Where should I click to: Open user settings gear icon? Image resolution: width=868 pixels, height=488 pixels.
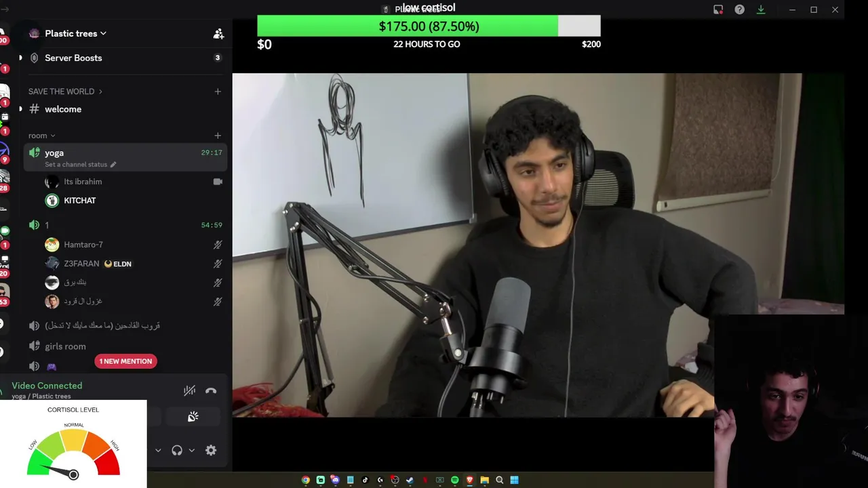point(211,450)
